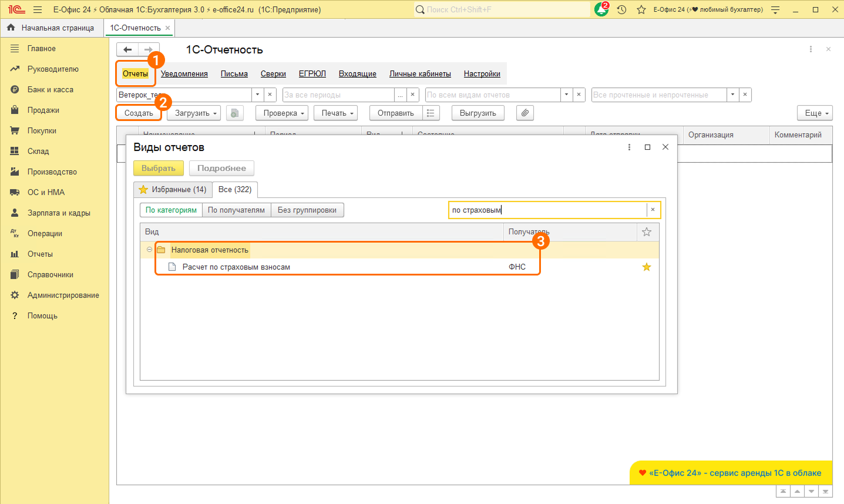
Task: Click the Выбрать button in dialog
Action: coord(159,168)
